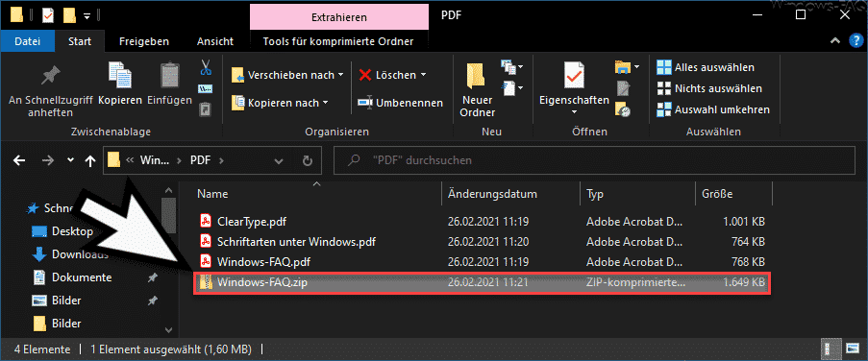Unpin Bilder using its pin icon
The width and height of the screenshot is (868, 361).
(152, 301)
